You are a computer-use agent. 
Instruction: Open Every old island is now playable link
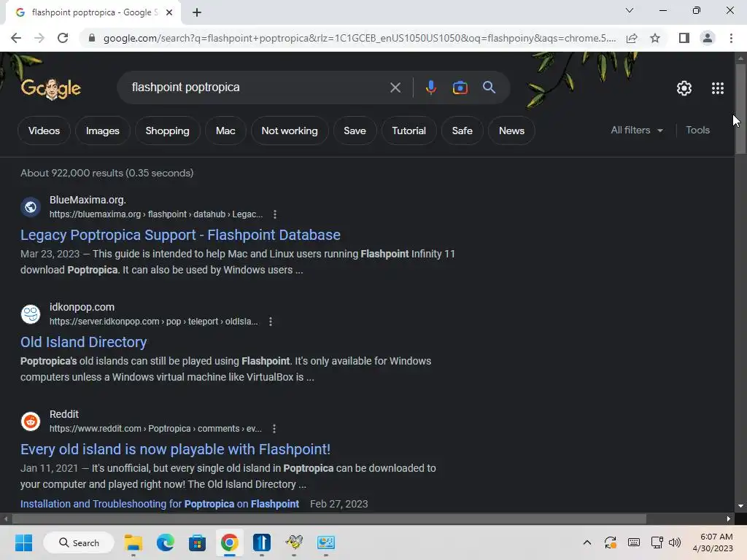(x=175, y=449)
